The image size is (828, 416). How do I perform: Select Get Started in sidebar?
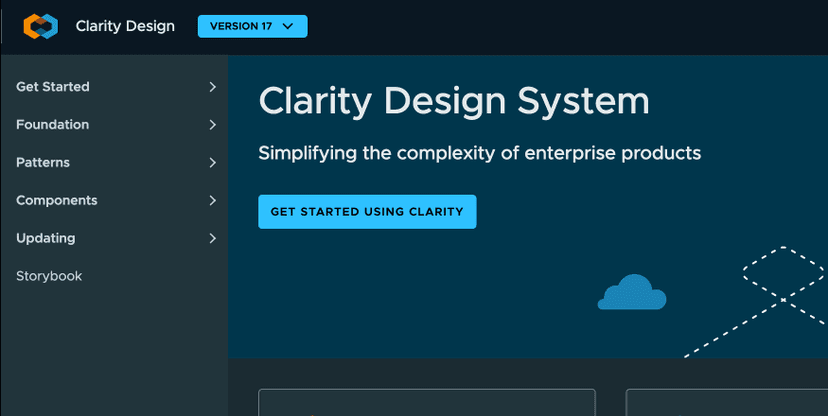click(x=53, y=87)
